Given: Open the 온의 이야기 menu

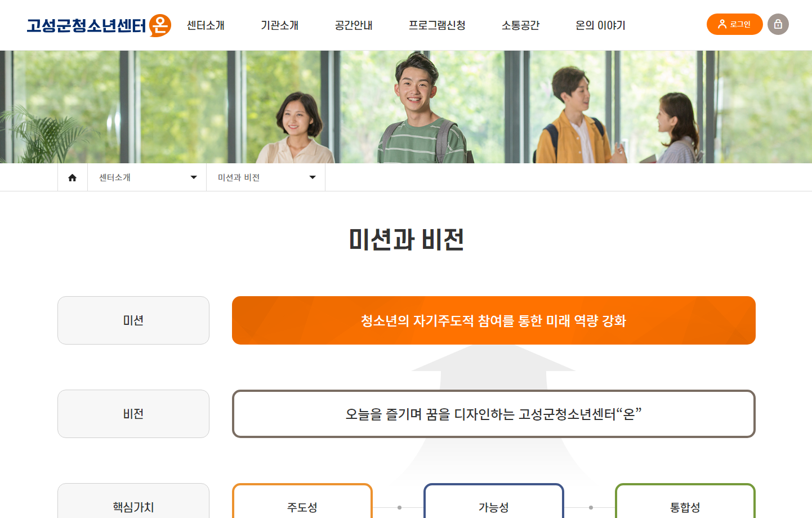Looking at the screenshot, I should point(600,25).
